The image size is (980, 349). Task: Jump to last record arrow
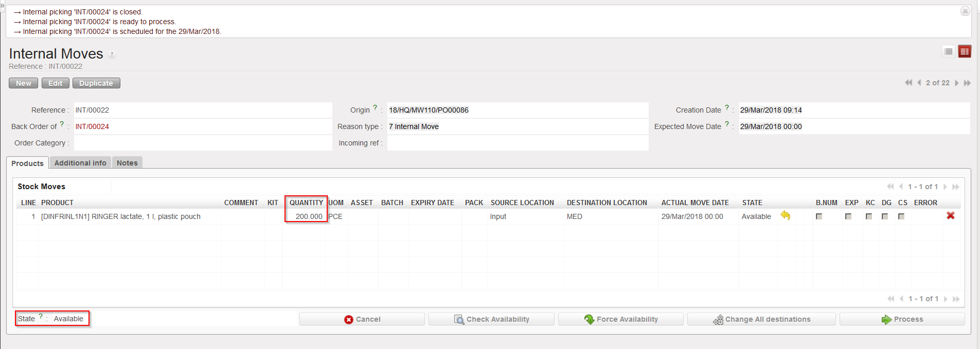pos(967,83)
